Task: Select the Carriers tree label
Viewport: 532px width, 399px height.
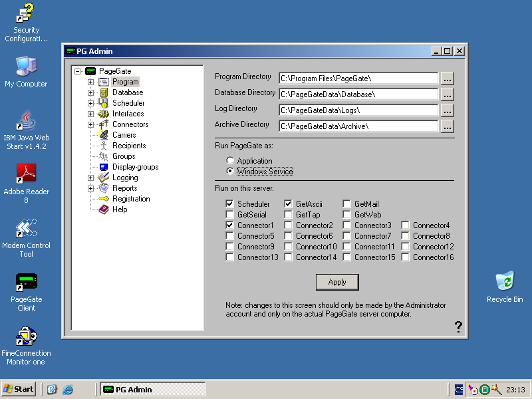Action: [124, 135]
